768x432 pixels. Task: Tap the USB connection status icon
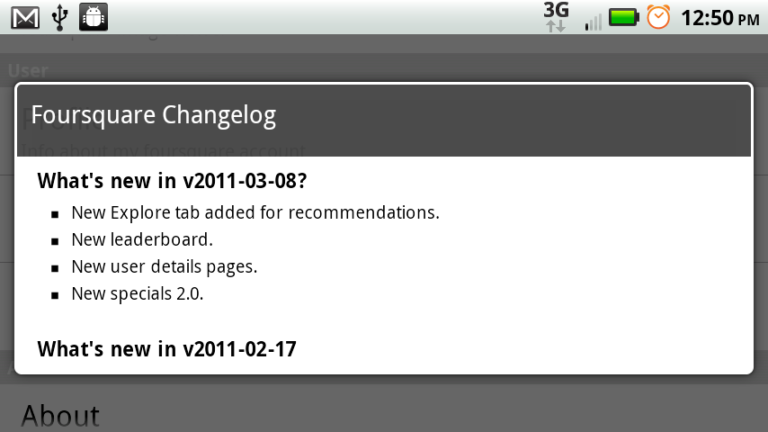coord(60,18)
